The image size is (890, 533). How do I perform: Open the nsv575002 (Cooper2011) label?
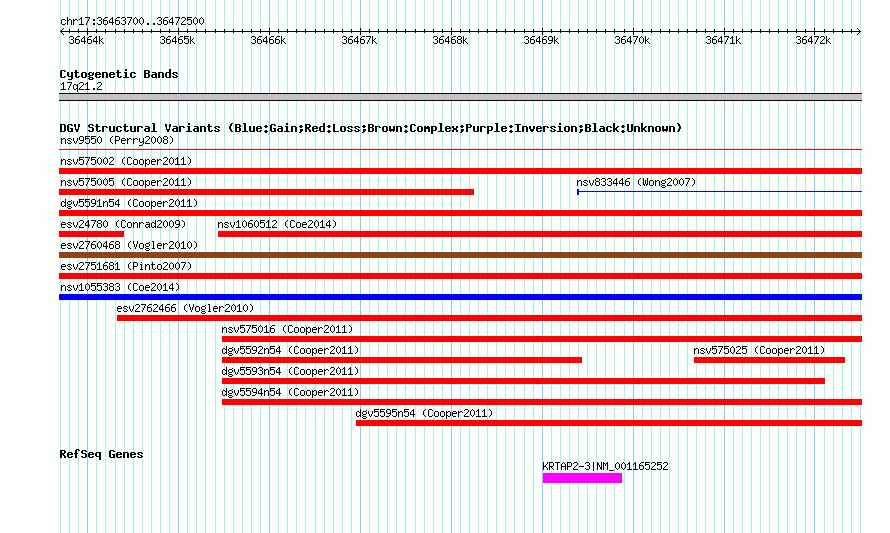point(126,161)
